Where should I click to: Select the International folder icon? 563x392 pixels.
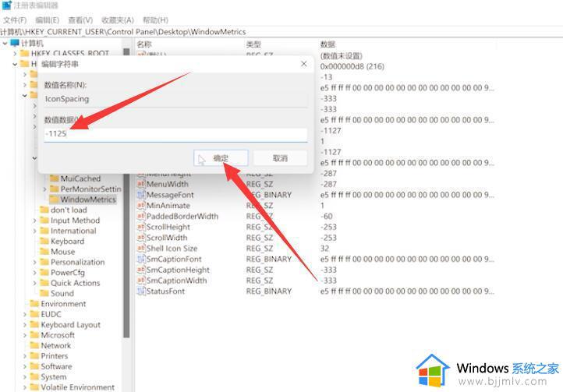tap(44, 231)
